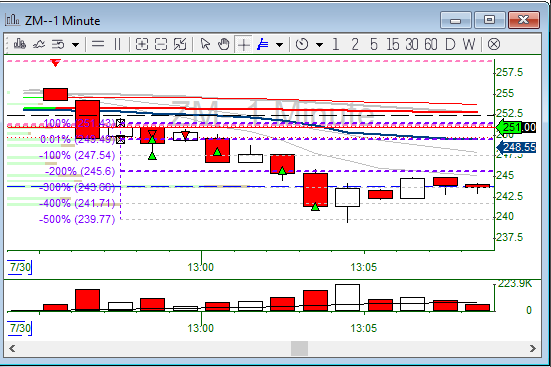Viewport: 551px width, 367px height.
Task: Click the 223.9K volume scale label
Action: coord(515,283)
